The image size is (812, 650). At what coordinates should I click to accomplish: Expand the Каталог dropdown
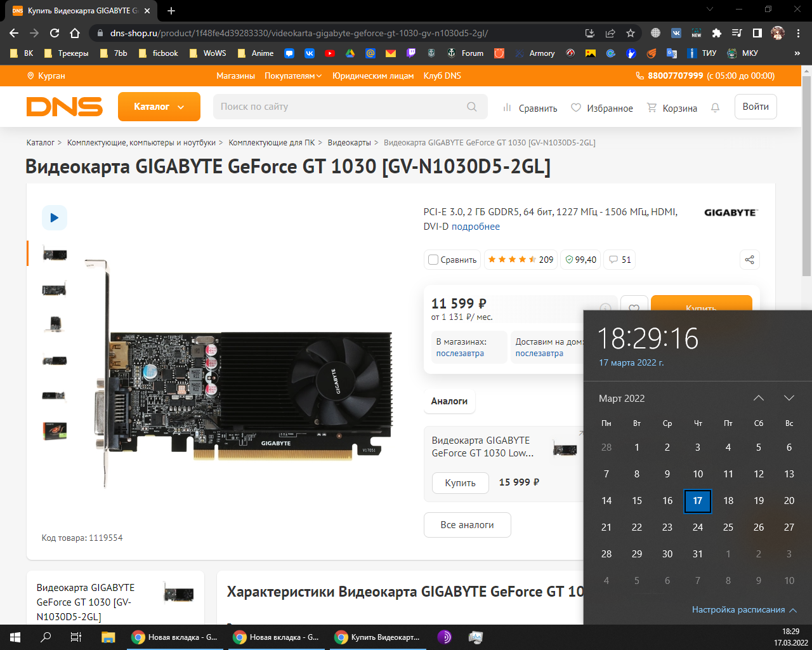(x=159, y=107)
